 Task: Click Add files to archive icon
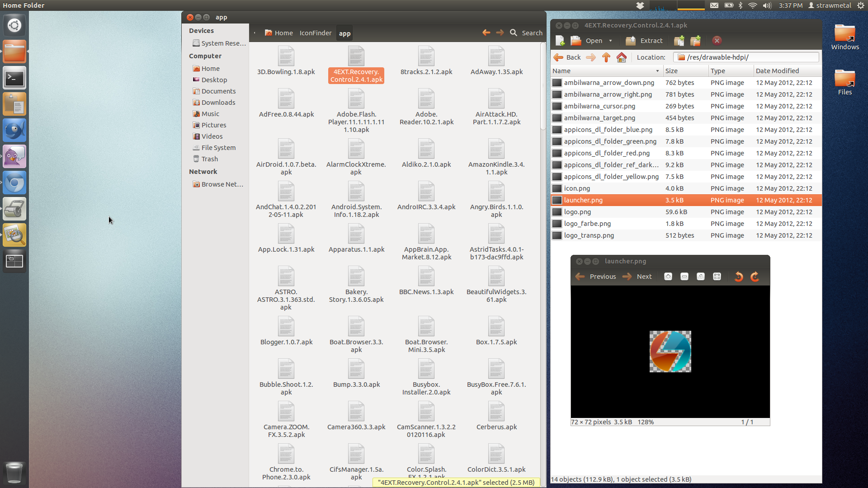tap(679, 41)
